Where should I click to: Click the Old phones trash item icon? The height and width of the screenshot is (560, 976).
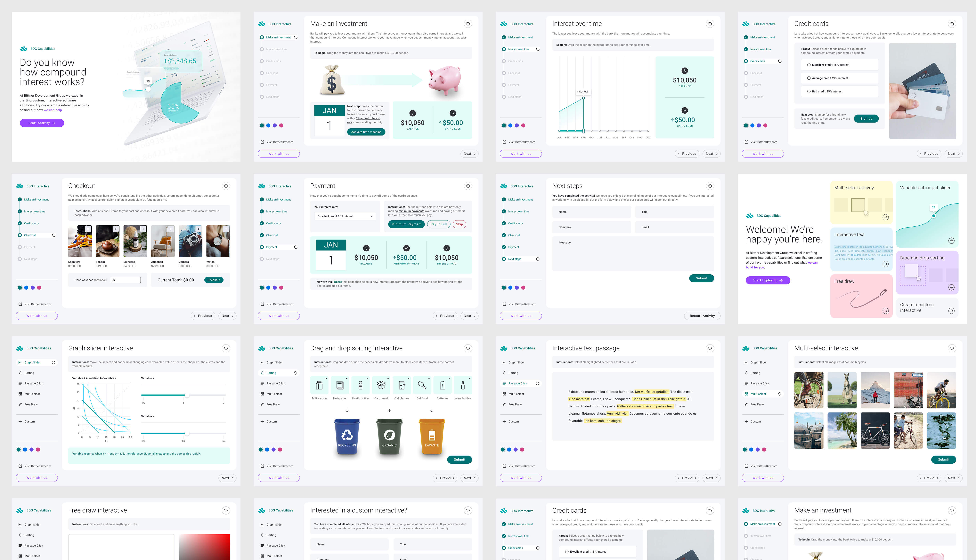point(401,385)
